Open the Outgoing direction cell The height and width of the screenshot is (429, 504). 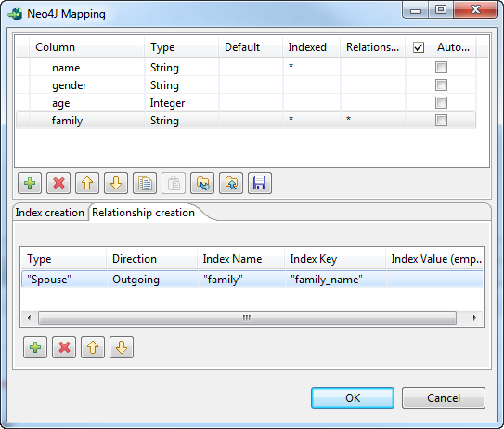(152, 279)
